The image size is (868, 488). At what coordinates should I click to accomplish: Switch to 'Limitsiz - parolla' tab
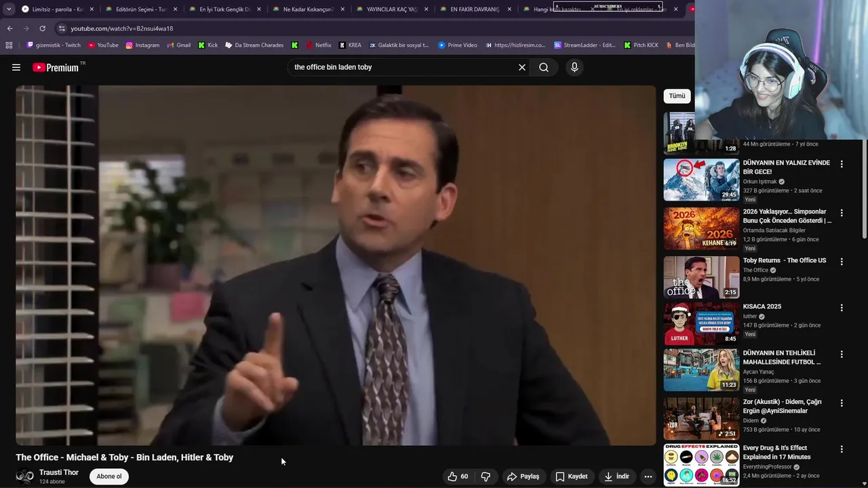(x=57, y=9)
